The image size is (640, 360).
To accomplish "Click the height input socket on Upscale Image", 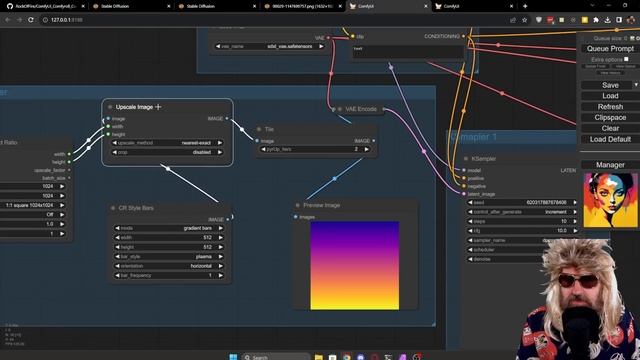I will point(108,134).
